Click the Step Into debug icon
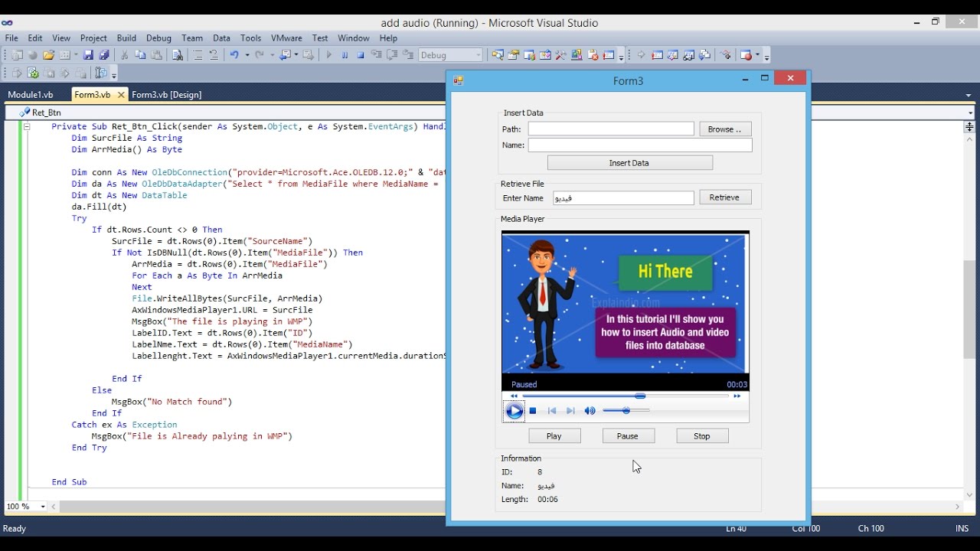Viewport: 980px width, 551px height. [x=376, y=55]
